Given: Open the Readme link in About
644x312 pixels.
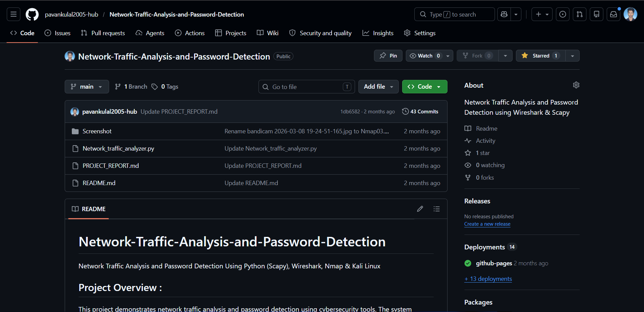Looking at the screenshot, I should click(x=481, y=129).
